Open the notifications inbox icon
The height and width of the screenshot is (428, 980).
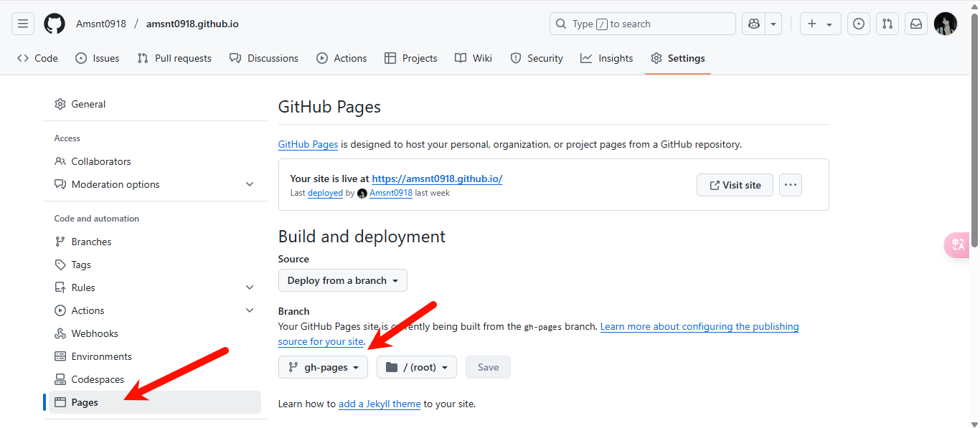coord(916,24)
